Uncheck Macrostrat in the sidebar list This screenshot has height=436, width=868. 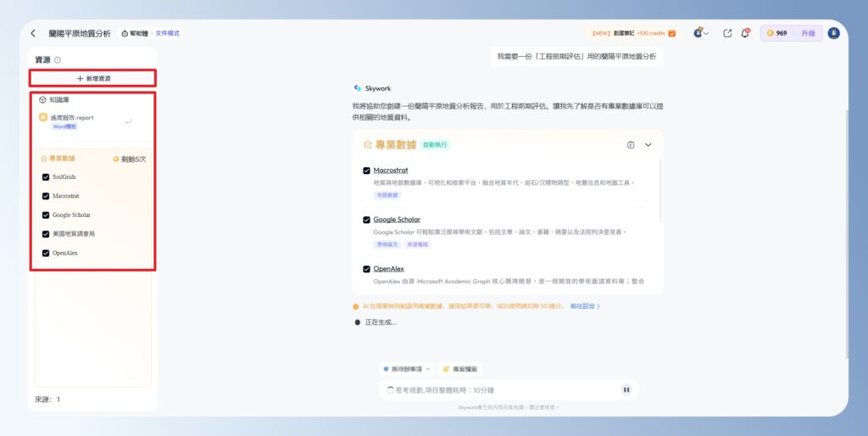pyautogui.click(x=46, y=196)
